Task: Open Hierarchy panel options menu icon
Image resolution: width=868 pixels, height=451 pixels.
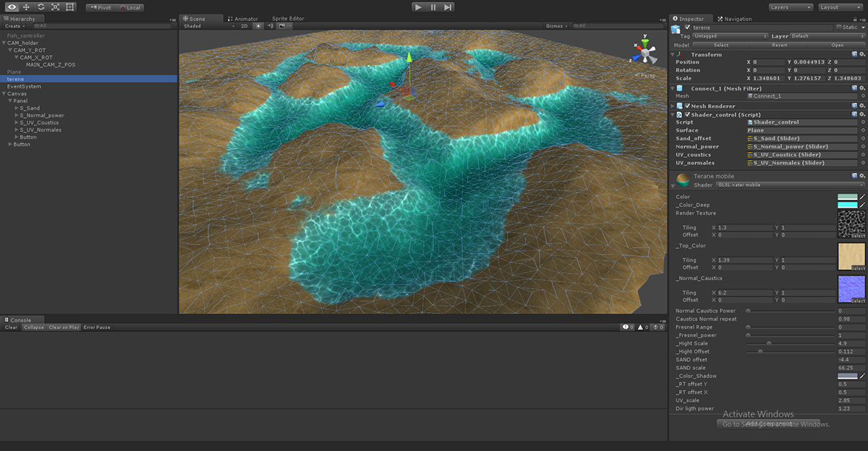Action: tap(173, 19)
